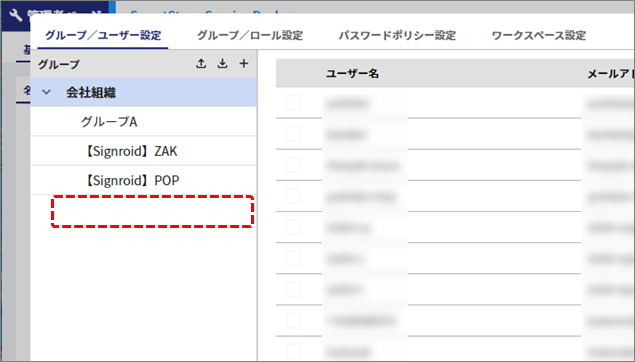Click the download groups icon in group header
The width and height of the screenshot is (635, 362).
point(222,64)
